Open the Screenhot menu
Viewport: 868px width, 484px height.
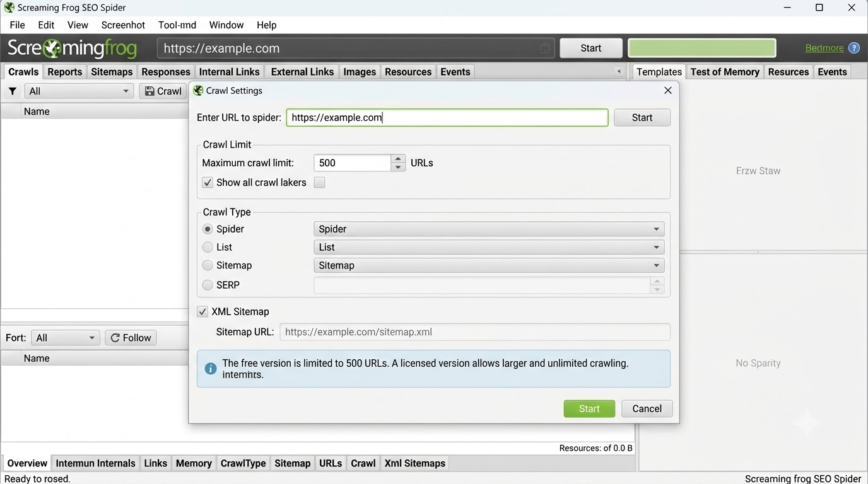coord(123,25)
